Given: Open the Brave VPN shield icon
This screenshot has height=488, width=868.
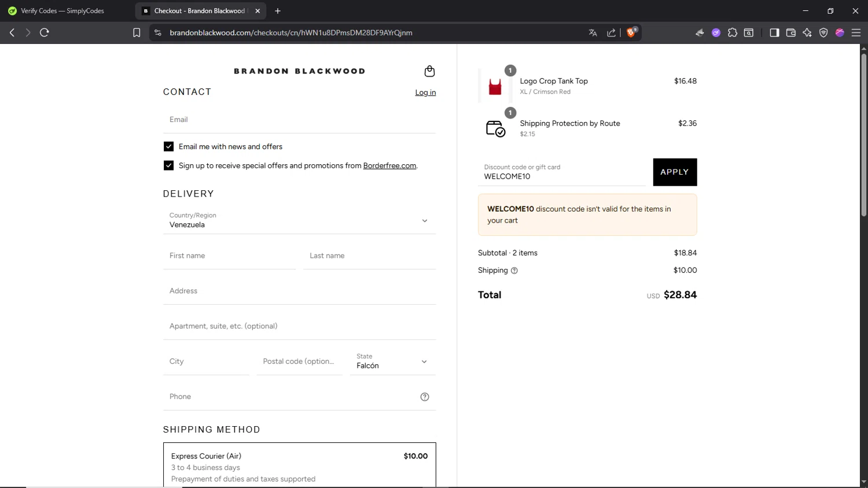Looking at the screenshot, I should (823, 33).
